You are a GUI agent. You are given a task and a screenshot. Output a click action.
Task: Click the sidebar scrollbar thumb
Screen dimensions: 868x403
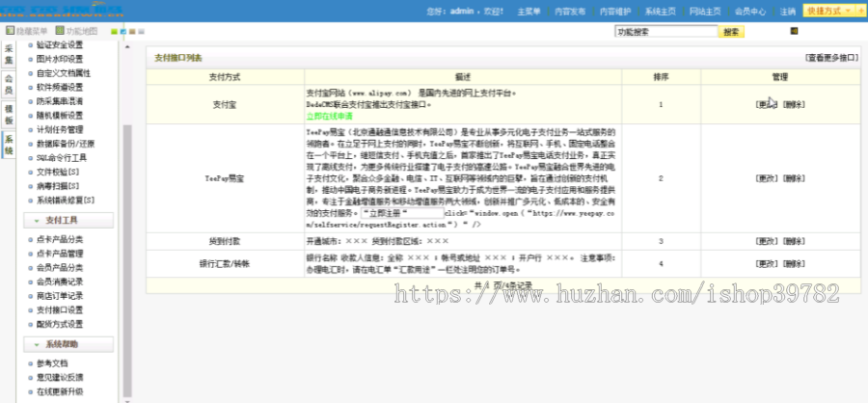click(x=128, y=260)
